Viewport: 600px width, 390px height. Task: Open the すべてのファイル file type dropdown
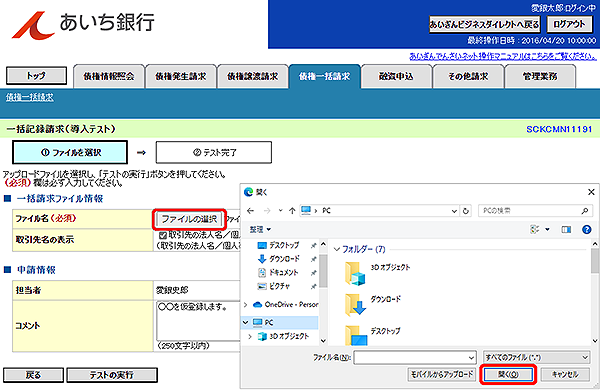[536, 357]
